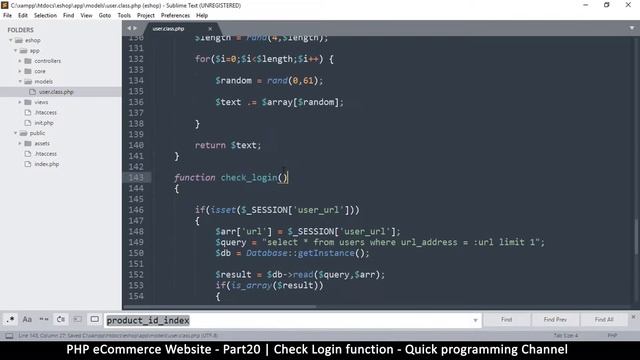Expand the views folder
Image resolution: width=640 pixels, height=360 pixels.
20,102
